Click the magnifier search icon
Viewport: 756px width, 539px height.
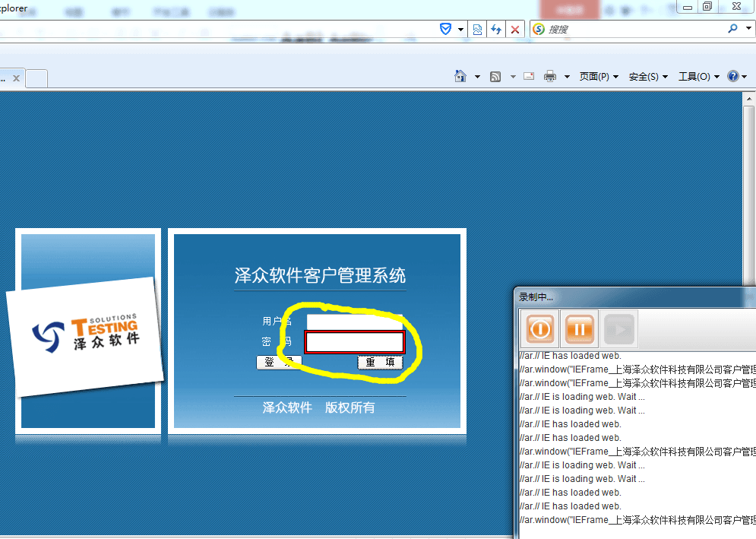(733, 29)
